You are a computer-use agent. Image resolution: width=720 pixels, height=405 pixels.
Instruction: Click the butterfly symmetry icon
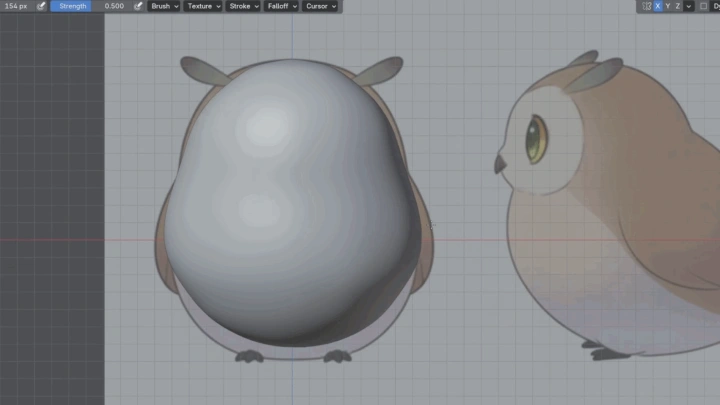tap(647, 6)
